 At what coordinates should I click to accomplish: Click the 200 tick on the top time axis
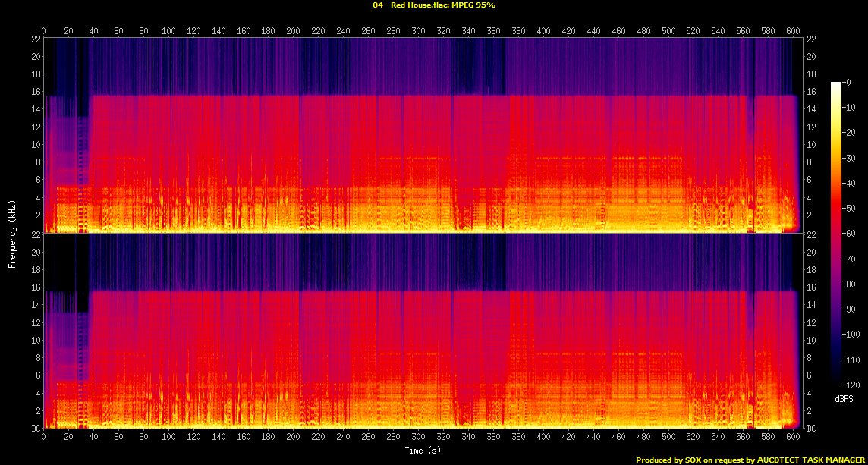coord(293,31)
